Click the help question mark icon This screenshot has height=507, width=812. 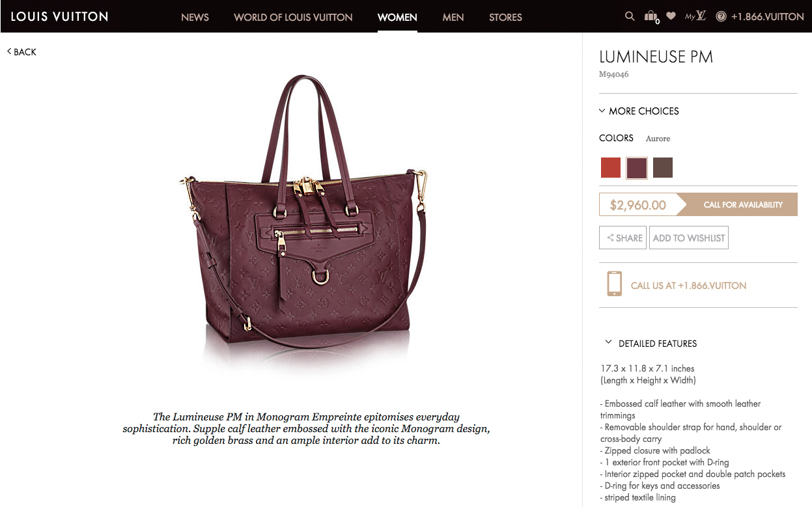click(721, 17)
